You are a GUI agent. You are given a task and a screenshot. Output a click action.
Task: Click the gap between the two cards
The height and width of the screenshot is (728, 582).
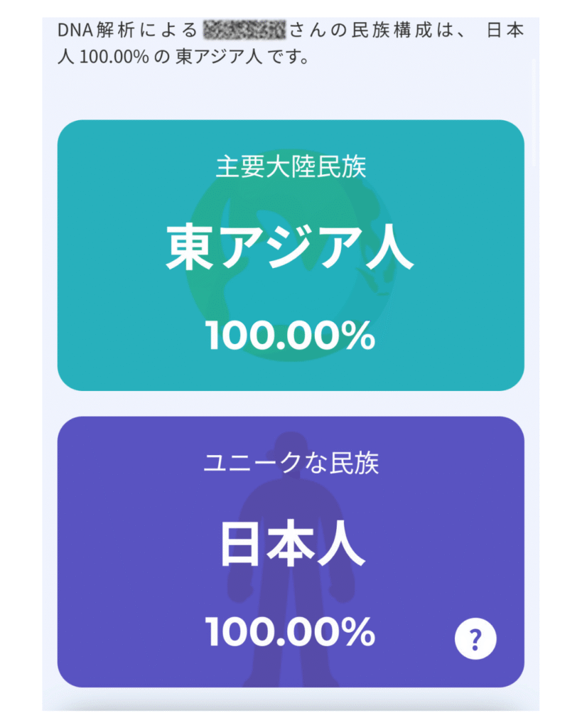(291, 404)
